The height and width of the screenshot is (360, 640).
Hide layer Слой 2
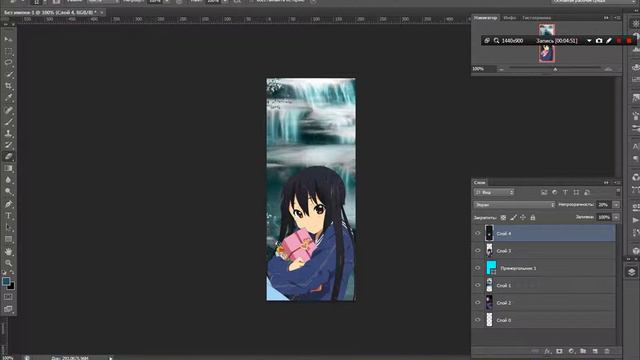tap(478, 302)
